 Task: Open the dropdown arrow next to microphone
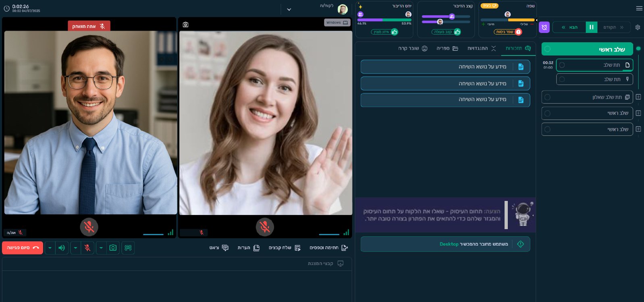[75, 248]
